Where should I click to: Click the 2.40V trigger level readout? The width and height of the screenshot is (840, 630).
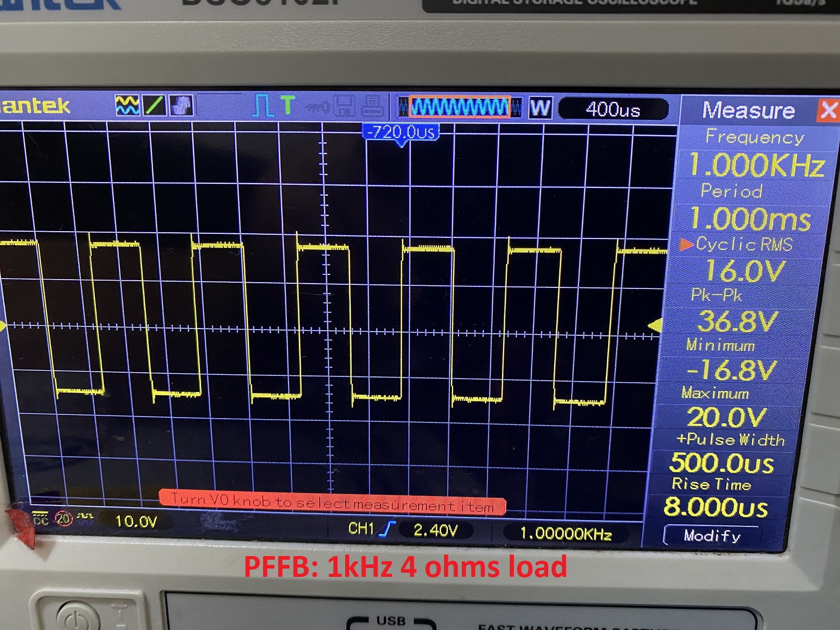pos(435,531)
